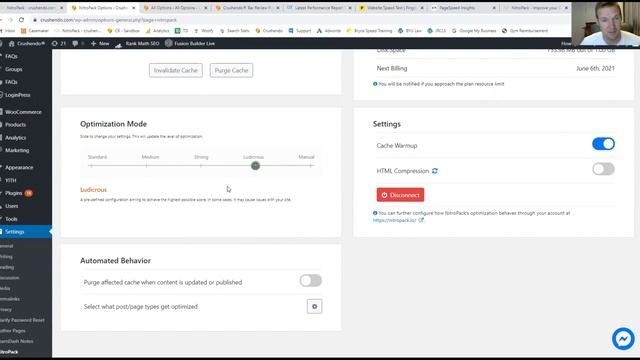Open the Google My Business bookmark

pyautogui.click(x=474, y=31)
